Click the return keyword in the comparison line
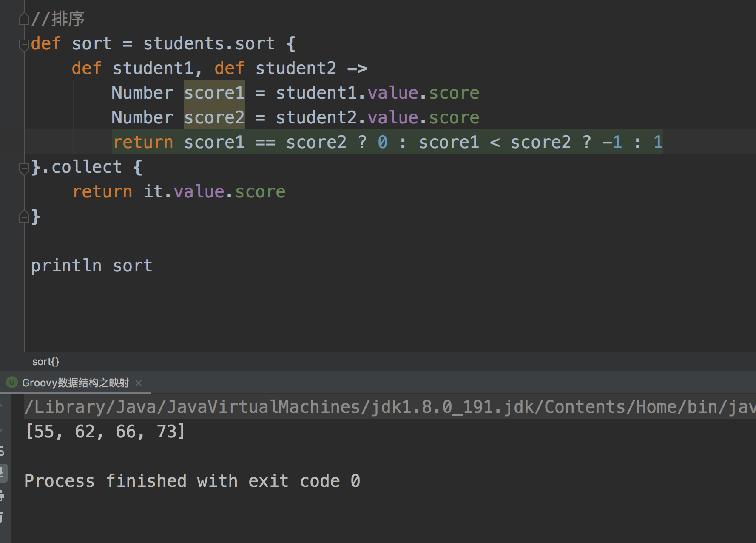 pos(143,142)
